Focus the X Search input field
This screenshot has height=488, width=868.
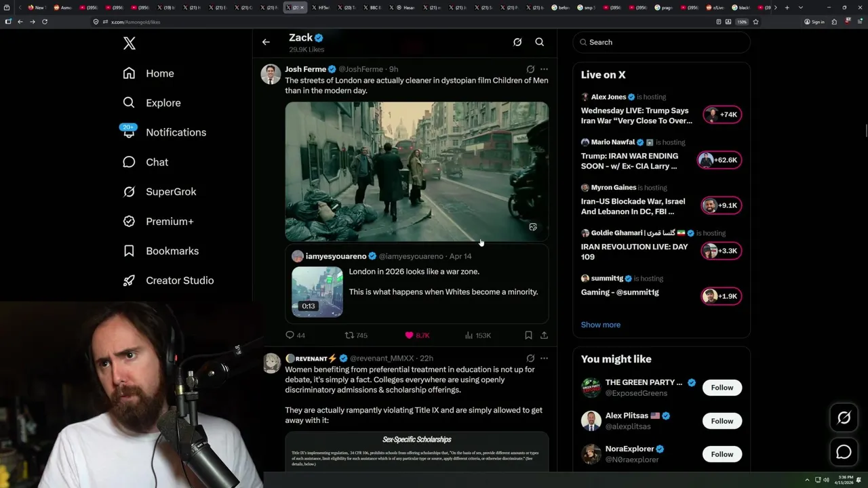(x=661, y=42)
